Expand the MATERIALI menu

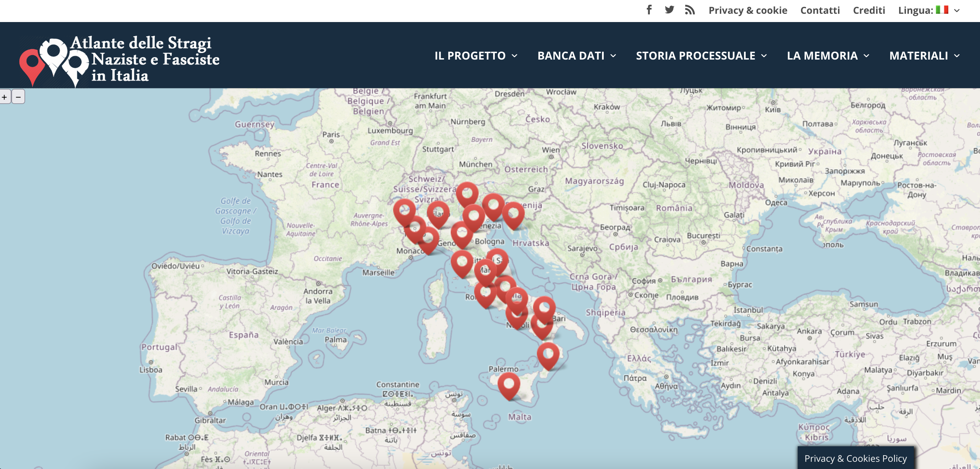click(925, 55)
